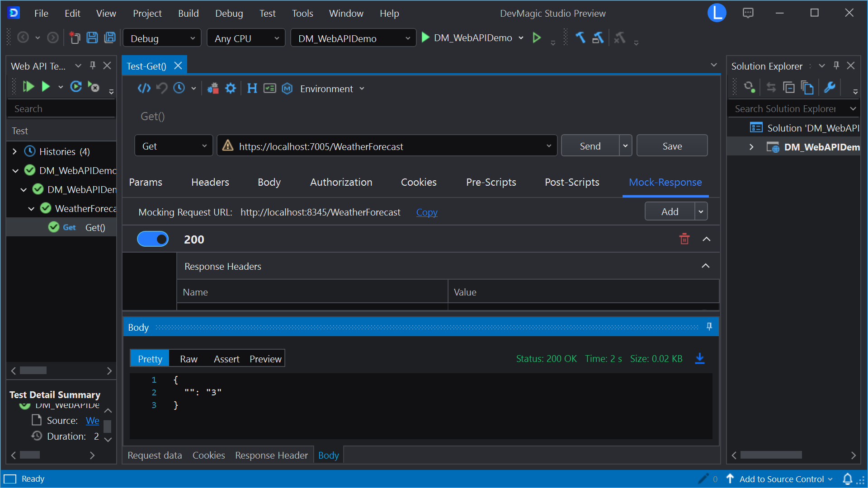Toggle auto-hide pin on Web API Test panel
Screen dimensions: 868x488
tap(92, 66)
